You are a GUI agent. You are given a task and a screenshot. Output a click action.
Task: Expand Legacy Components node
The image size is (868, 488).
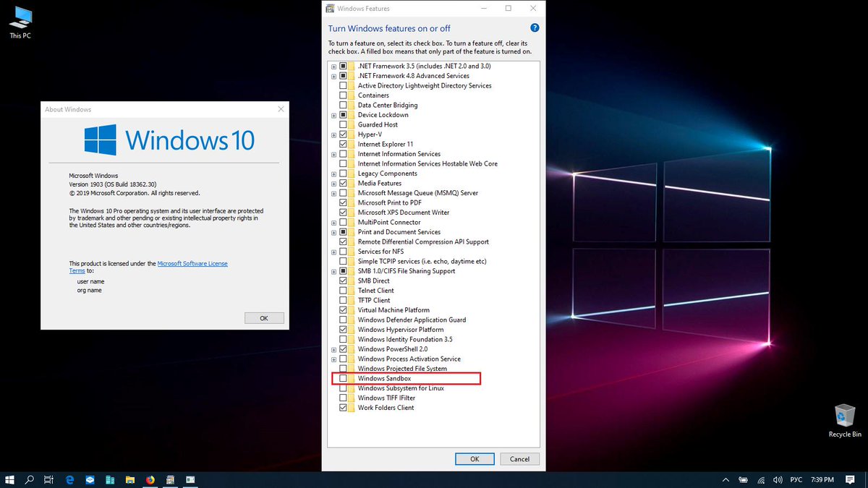(334, 174)
